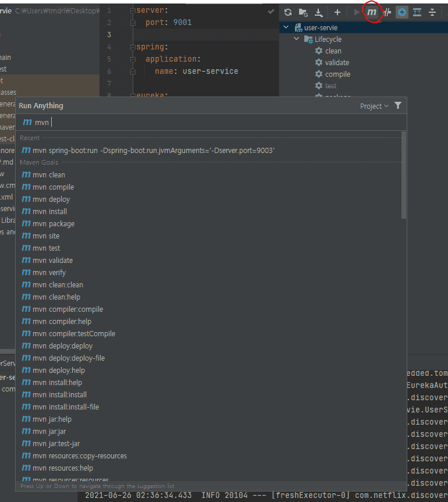This screenshot has height=502, width=448.
Task: Collapse the user-servie Maven project node
Action: click(286, 27)
